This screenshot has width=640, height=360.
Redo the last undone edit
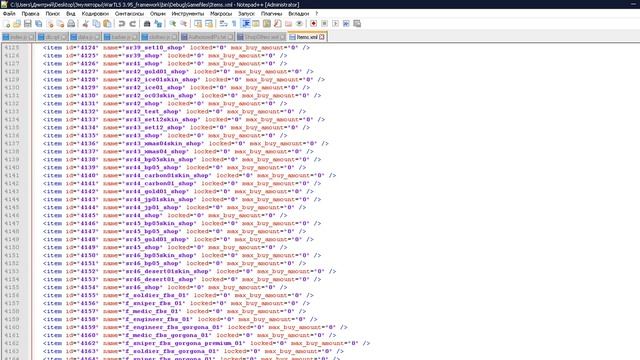(133, 24)
